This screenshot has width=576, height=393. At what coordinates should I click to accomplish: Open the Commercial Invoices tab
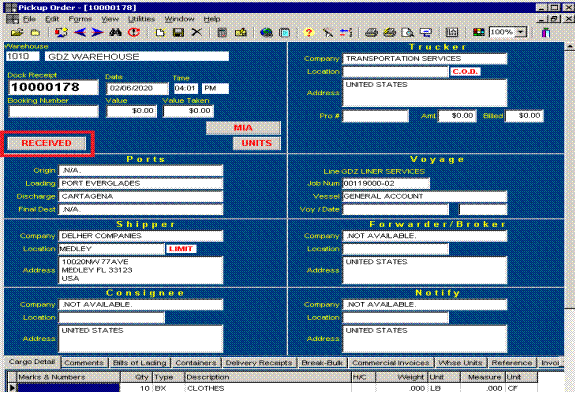click(x=391, y=363)
